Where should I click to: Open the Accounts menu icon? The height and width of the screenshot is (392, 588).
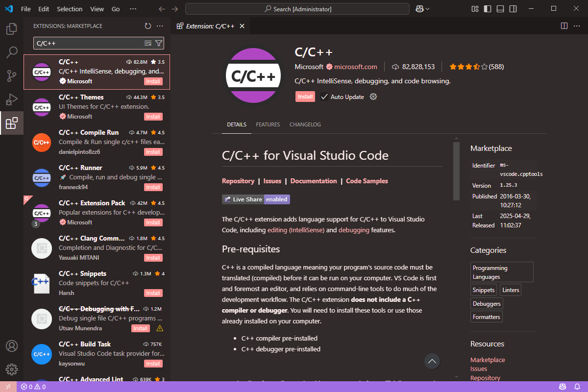tap(12, 346)
